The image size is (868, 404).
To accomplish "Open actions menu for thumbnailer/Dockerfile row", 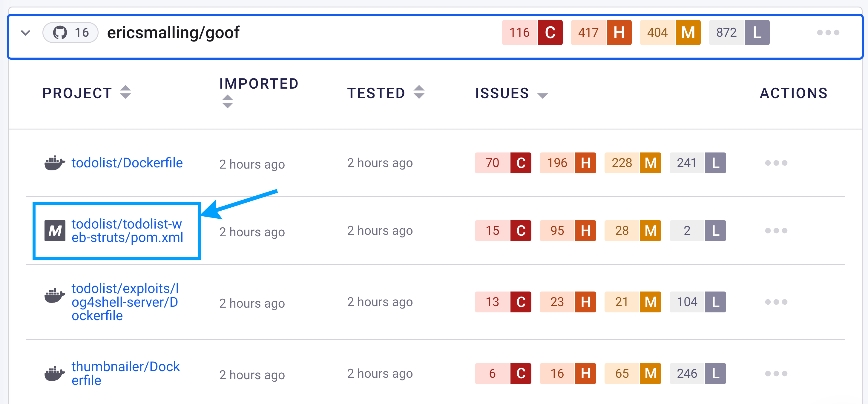I will [x=776, y=373].
